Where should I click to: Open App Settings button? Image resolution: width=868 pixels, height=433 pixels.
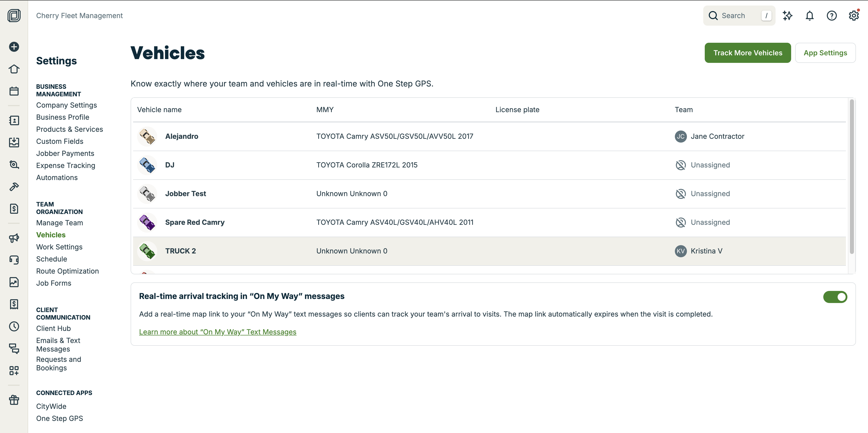(x=825, y=53)
